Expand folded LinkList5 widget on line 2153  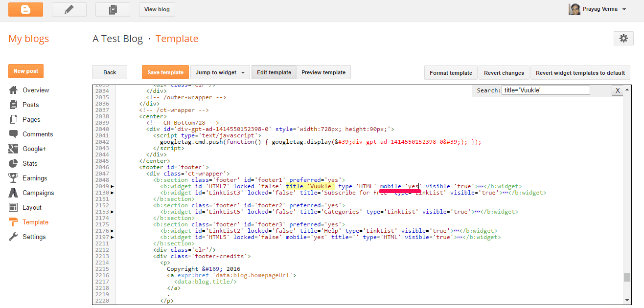pyautogui.click(x=112, y=212)
